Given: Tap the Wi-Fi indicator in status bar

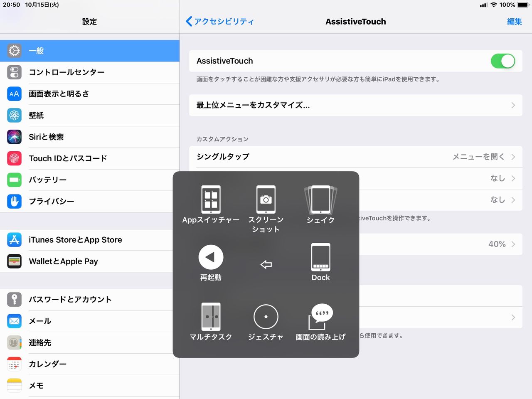Looking at the screenshot, I should pyautogui.click(x=494, y=5).
